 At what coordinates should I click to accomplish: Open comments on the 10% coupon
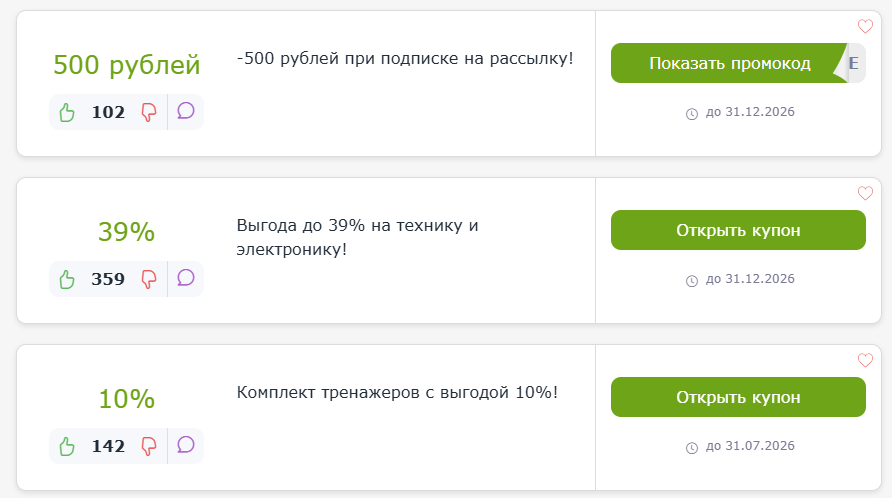coord(186,445)
